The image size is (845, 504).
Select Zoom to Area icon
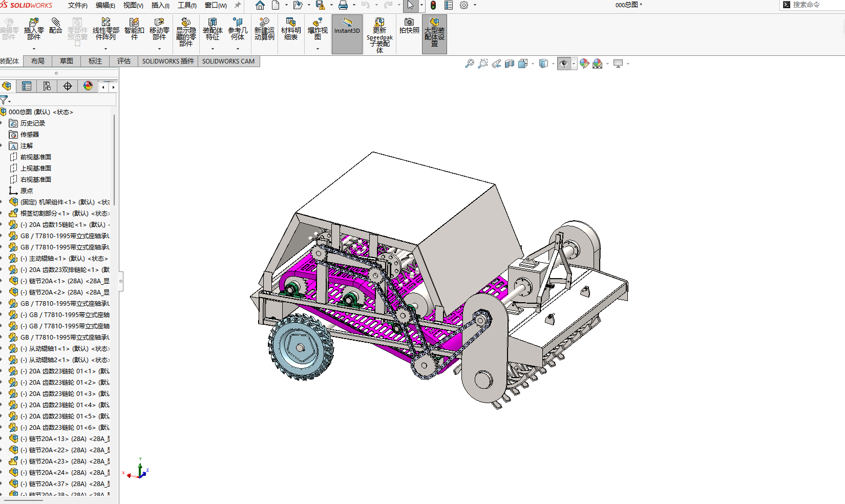[x=482, y=64]
